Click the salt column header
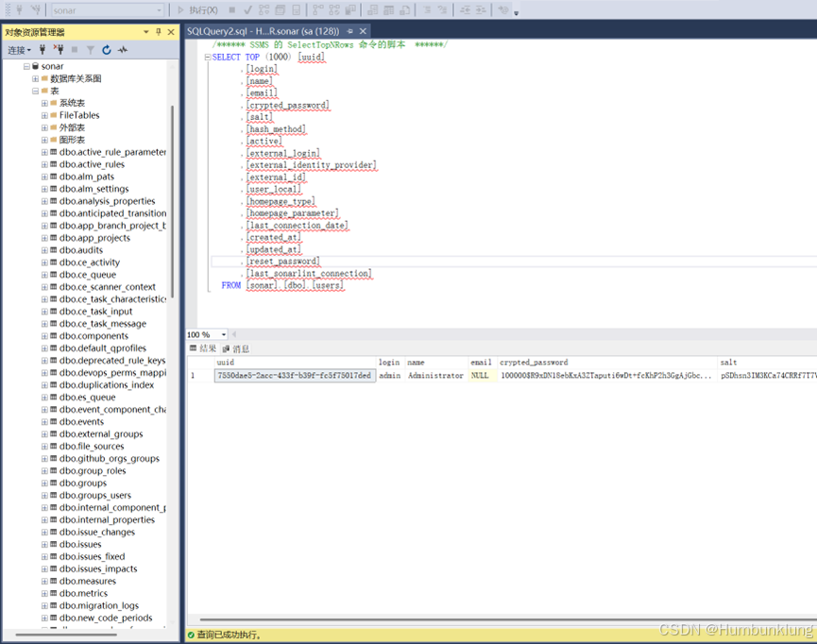The width and height of the screenshot is (817, 644). tap(767, 362)
